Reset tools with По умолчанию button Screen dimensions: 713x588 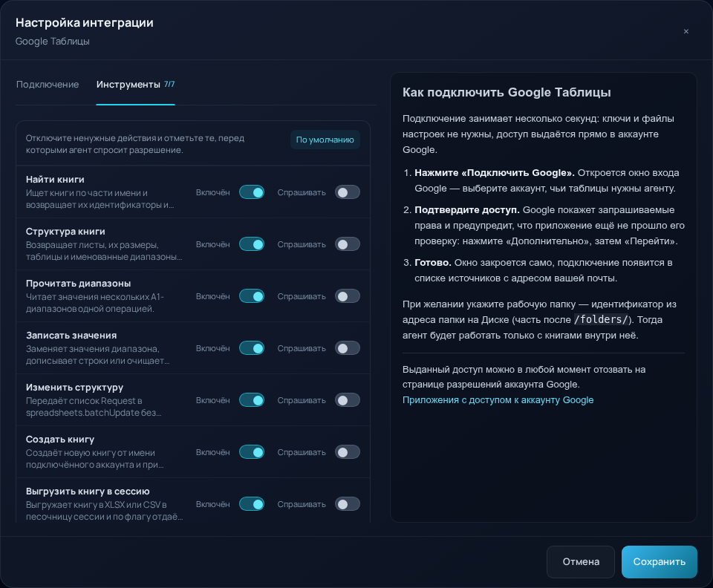click(x=325, y=140)
